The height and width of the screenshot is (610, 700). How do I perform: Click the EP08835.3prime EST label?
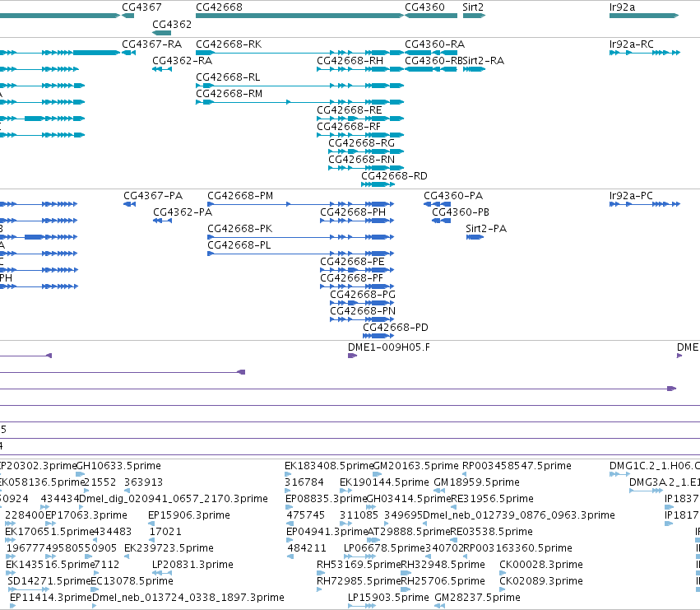click(326, 499)
